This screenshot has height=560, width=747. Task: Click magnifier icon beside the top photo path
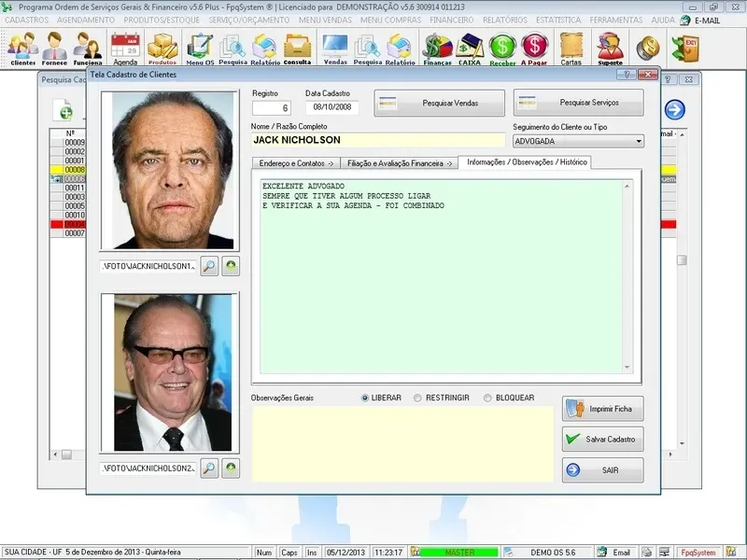tap(209, 267)
